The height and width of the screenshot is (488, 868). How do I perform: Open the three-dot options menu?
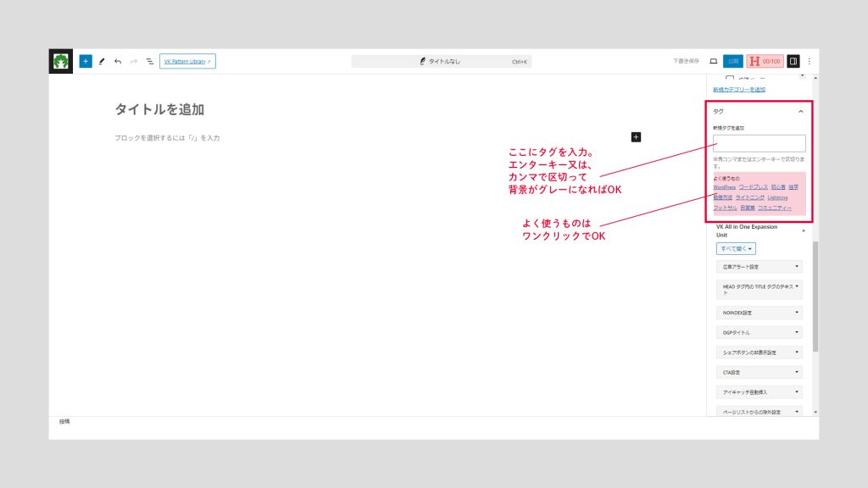point(809,61)
